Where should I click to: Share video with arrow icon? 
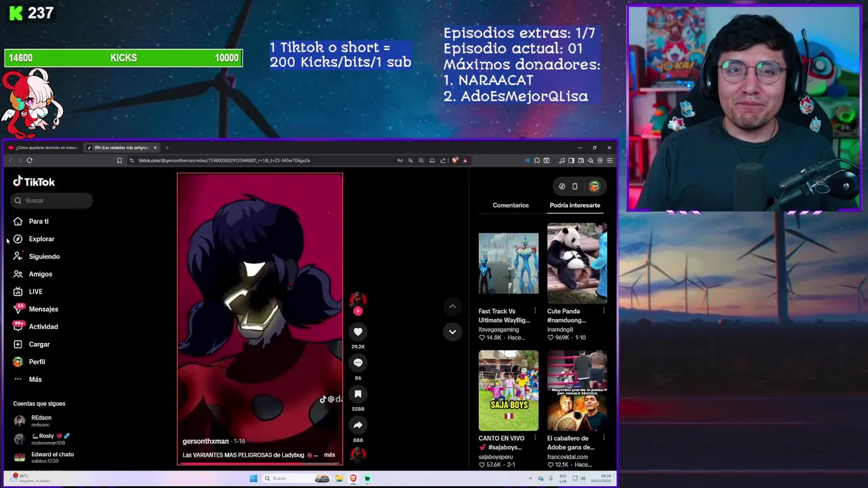click(358, 425)
